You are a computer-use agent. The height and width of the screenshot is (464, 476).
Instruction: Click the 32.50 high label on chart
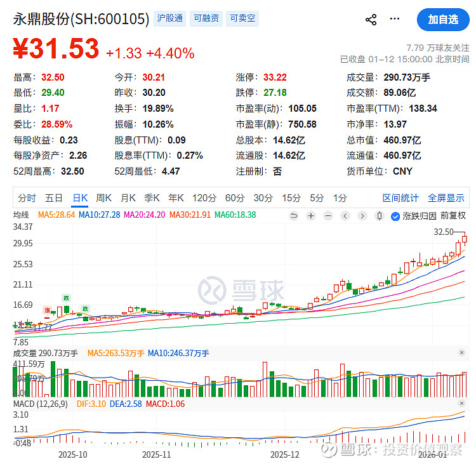[444, 232]
